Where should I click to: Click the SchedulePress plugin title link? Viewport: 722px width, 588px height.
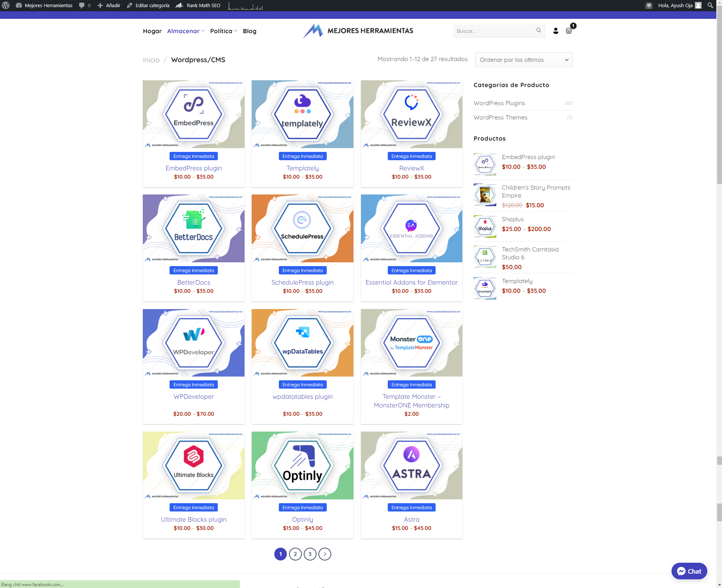[x=303, y=282]
